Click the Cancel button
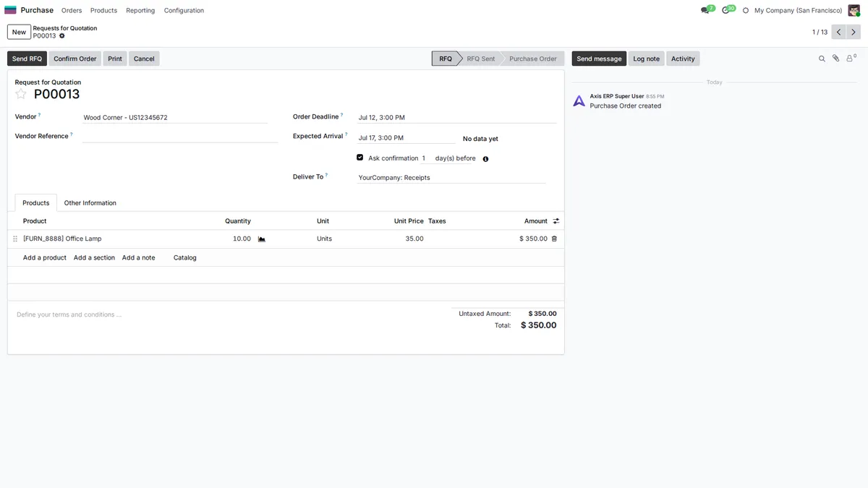This screenshot has height=488, width=868. point(144,59)
